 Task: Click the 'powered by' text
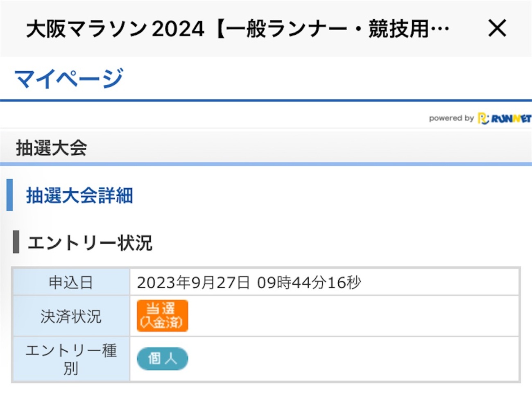click(x=451, y=118)
